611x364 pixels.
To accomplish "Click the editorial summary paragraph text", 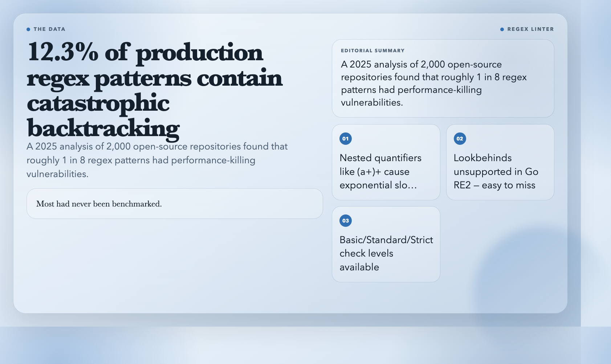I will (x=434, y=83).
